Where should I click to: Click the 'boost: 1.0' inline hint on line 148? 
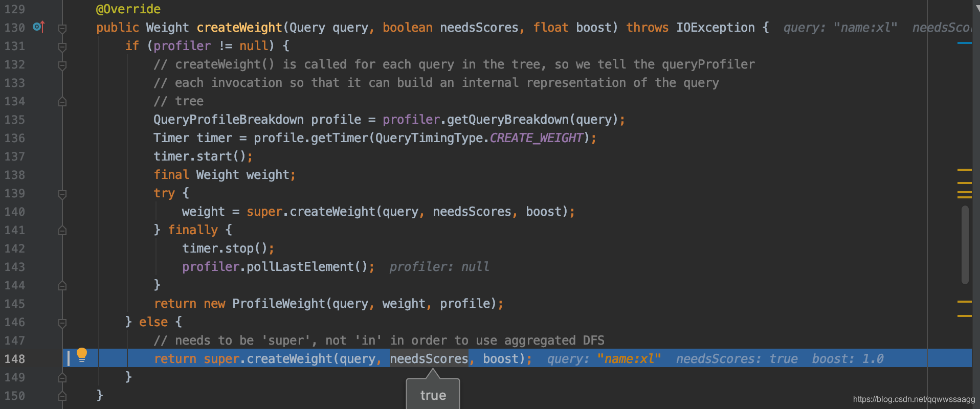(848, 359)
